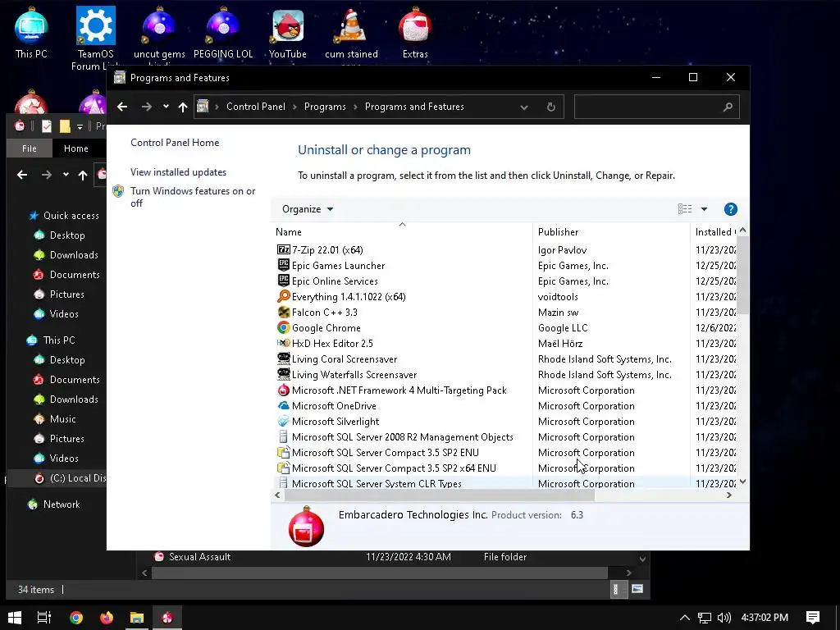Sort the list by Installed On column

pyautogui.click(x=714, y=232)
